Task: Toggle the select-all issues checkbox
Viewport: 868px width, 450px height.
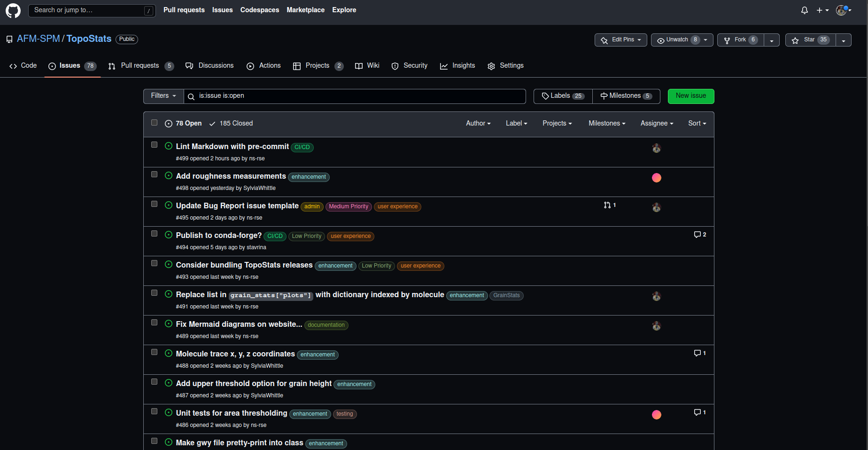Action: coord(154,123)
